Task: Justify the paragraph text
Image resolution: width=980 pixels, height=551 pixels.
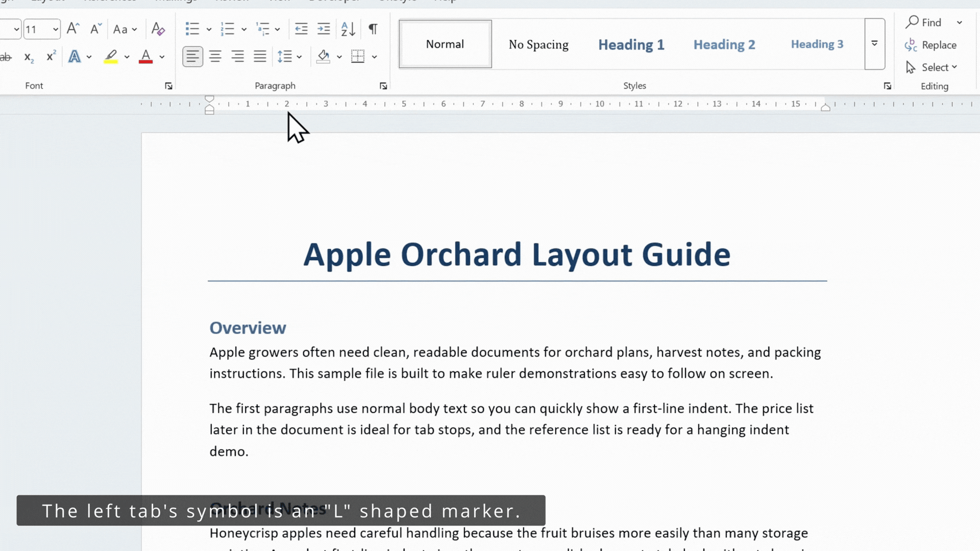Action: pyautogui.click(x=260, y=56)
